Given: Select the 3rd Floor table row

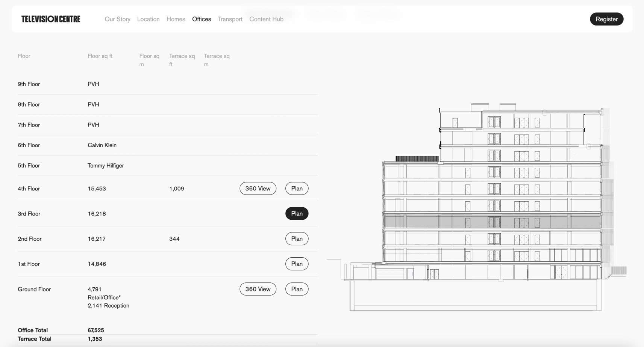Looking at the screenshot, I should [150, 214].
